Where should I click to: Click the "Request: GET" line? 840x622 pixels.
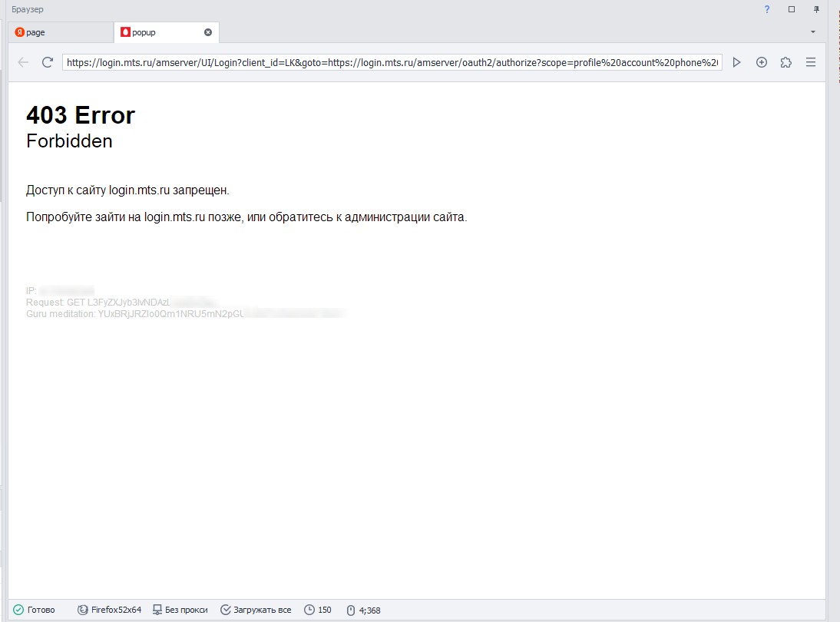pos(121,302)
